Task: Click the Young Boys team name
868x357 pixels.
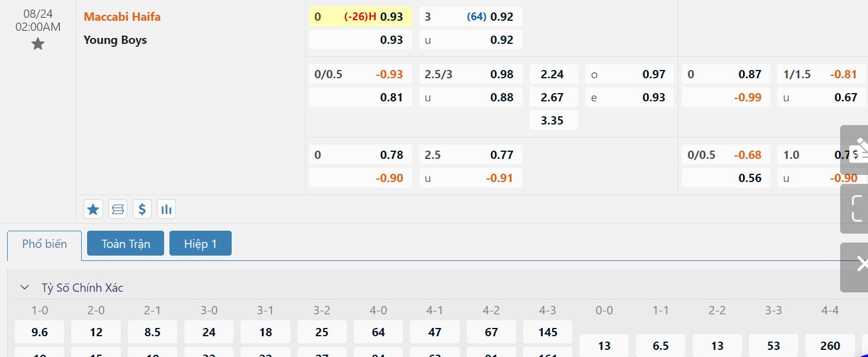Action: [115, 40]
